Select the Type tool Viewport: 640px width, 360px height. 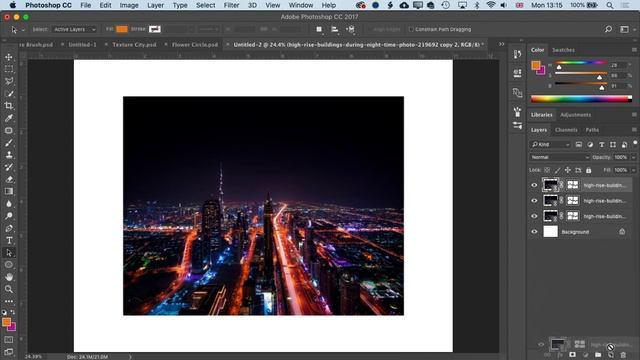(9, 240)
